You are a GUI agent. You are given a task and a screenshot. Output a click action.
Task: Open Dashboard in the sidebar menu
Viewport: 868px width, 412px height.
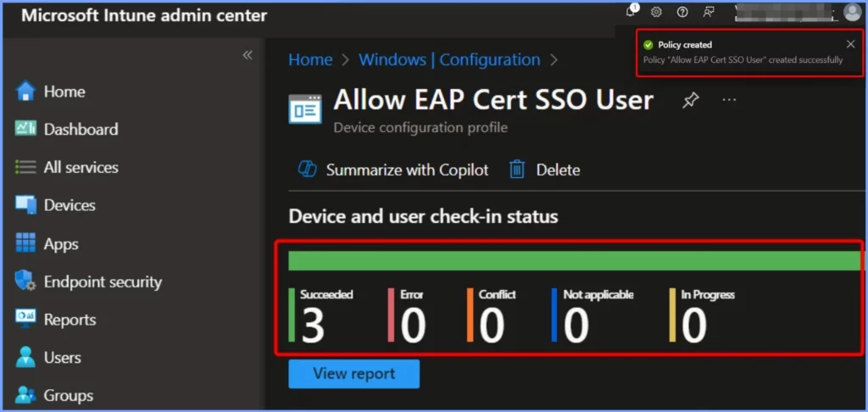[81, 129]
